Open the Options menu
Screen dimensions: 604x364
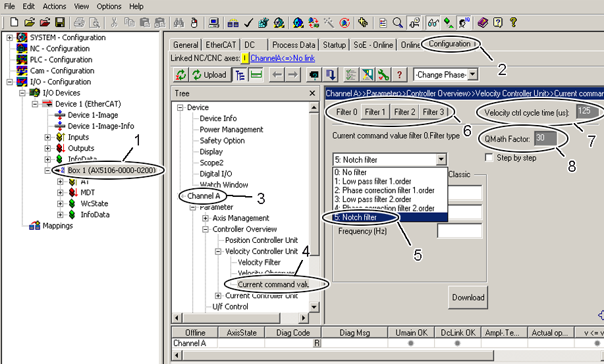109,7
